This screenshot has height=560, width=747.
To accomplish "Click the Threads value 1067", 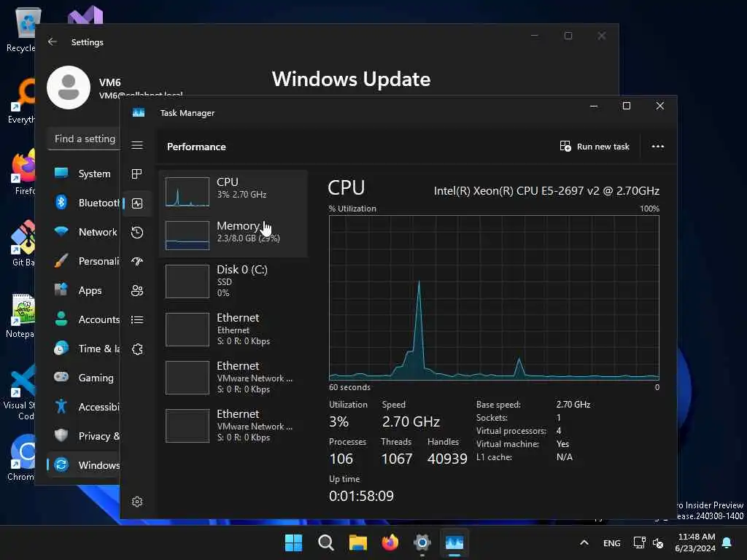I will 396,459.
